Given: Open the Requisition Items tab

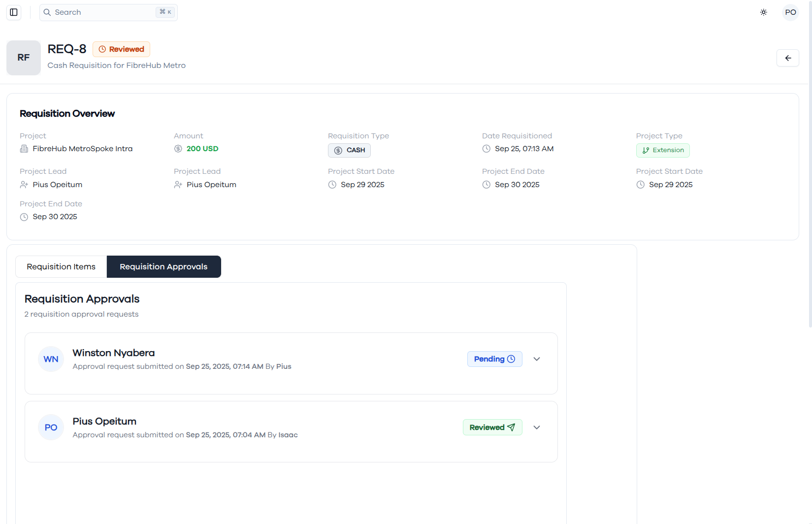Looking at the screenshot, I should click(61, 266).
